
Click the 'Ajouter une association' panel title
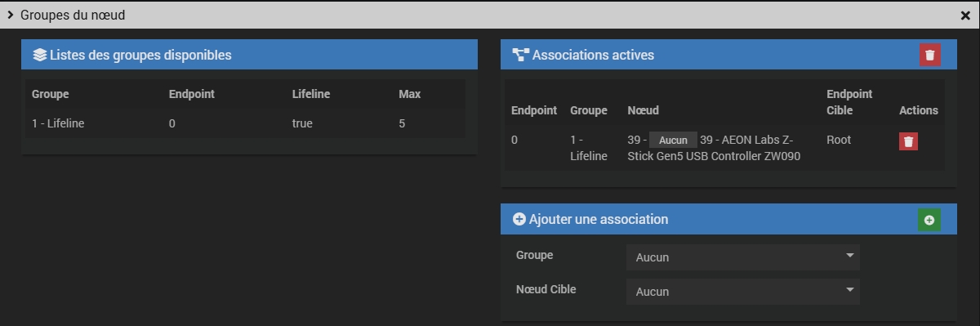click(599, 219)
